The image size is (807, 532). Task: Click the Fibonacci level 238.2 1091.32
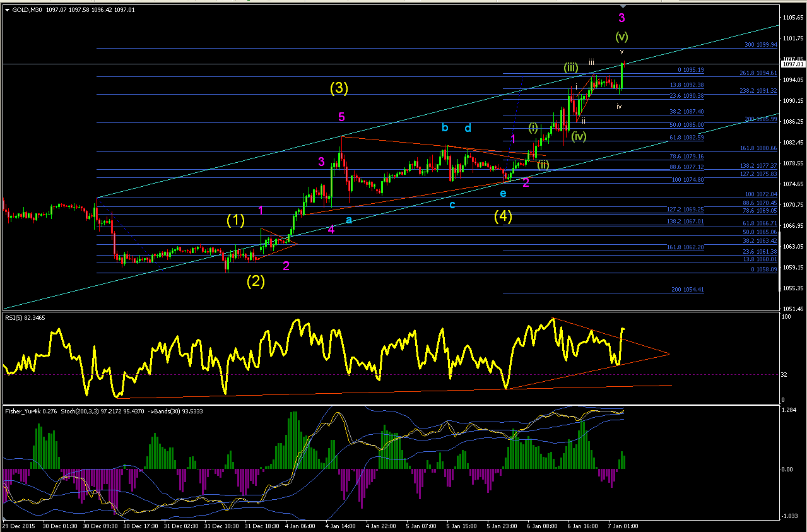tap(758, 91)
